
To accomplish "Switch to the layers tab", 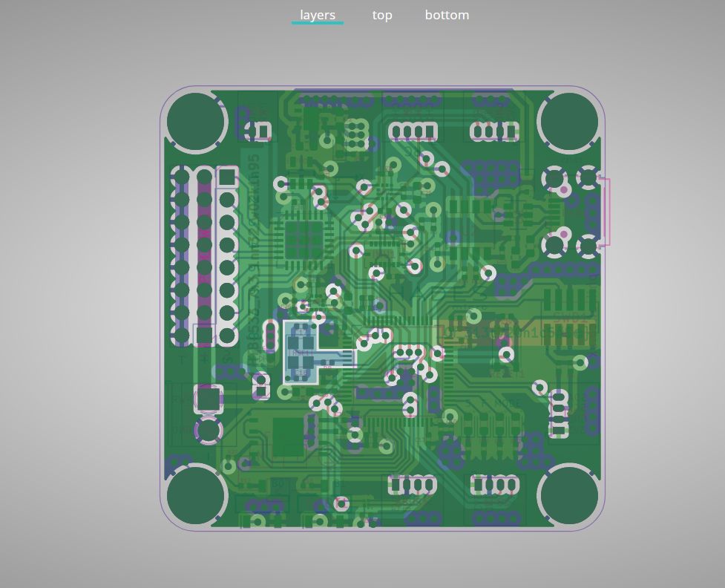I will (318, 15).
